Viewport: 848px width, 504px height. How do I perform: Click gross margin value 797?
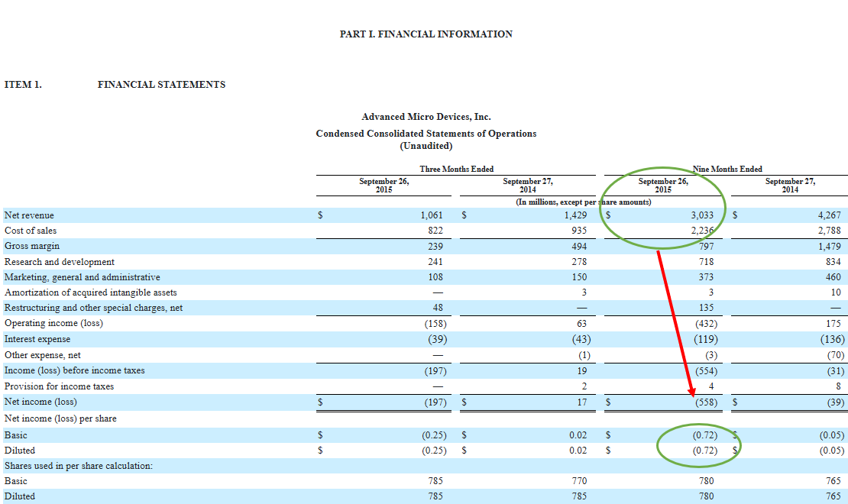[706, 247]
